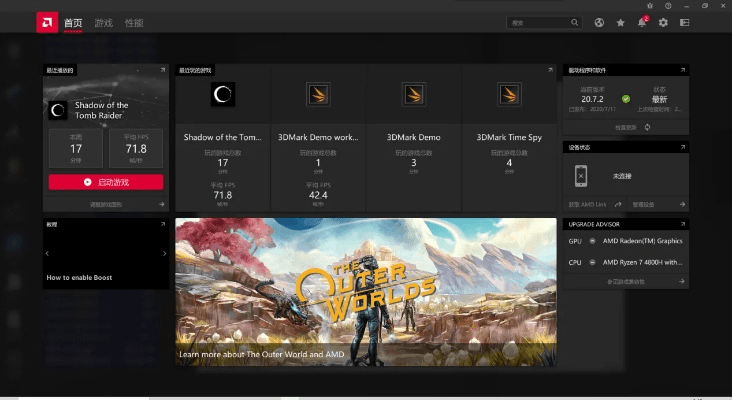Switch to the 性能 (Performance) tab
732x400 pixels.
133,22
